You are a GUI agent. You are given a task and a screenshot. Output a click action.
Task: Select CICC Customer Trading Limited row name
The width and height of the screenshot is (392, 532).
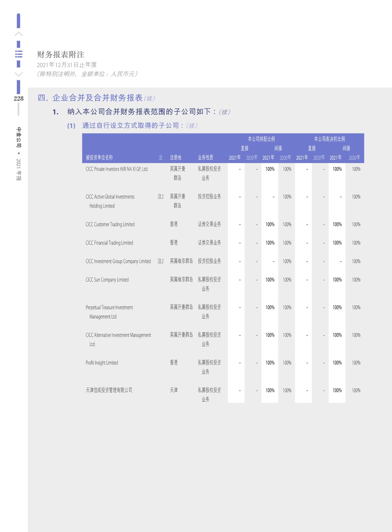click(110, 224)
